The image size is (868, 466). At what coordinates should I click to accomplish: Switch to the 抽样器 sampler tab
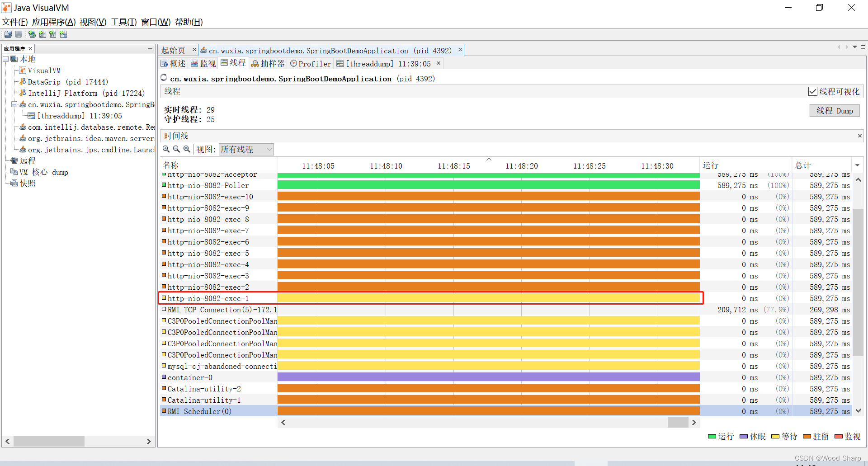point(268,64)
